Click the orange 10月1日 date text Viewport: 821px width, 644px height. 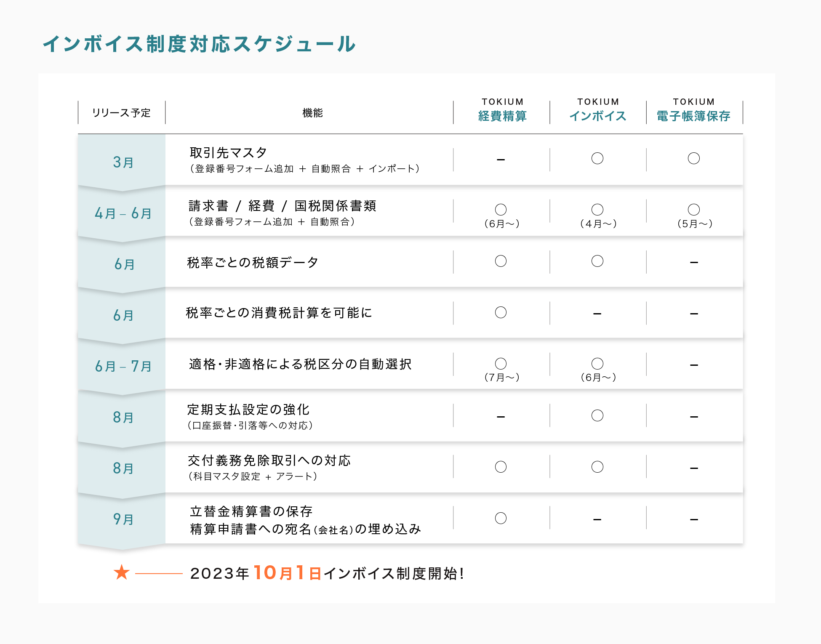[x=287, y=573]
